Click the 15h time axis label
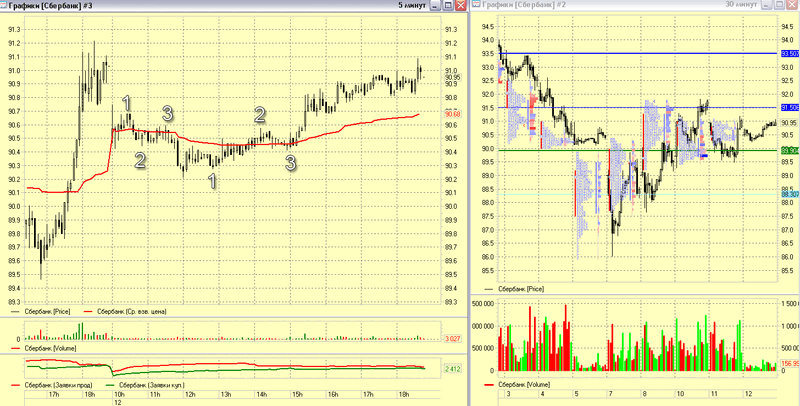The width and height of the screenshot is (800, 406). click(297, 395)
